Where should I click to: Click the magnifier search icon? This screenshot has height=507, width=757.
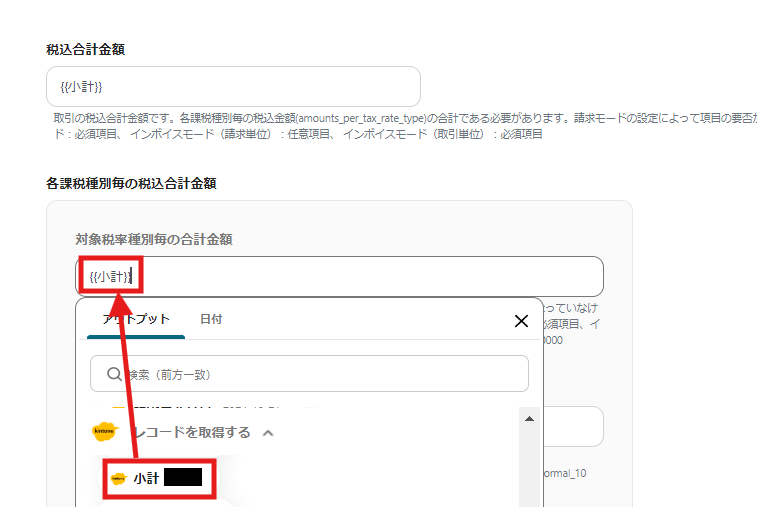click(x=114, y=374)
